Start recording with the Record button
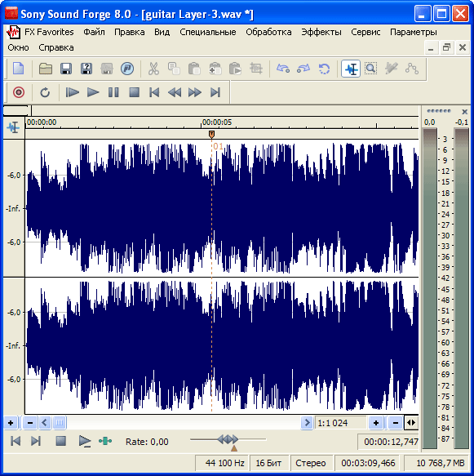Screen dimensions: 474x476 tap(19, 92)
